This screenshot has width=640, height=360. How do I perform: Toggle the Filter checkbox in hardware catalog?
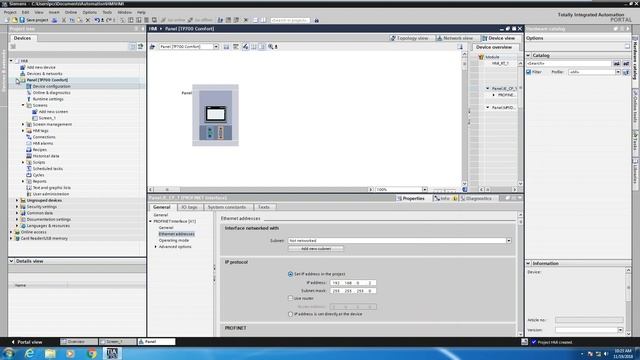point(529,72)
